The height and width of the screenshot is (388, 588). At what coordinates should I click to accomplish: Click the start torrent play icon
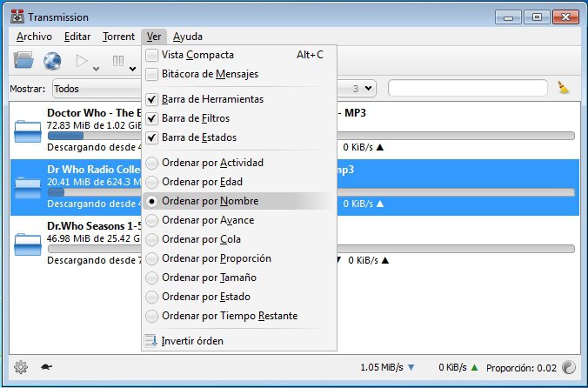(x=82, y=61)
